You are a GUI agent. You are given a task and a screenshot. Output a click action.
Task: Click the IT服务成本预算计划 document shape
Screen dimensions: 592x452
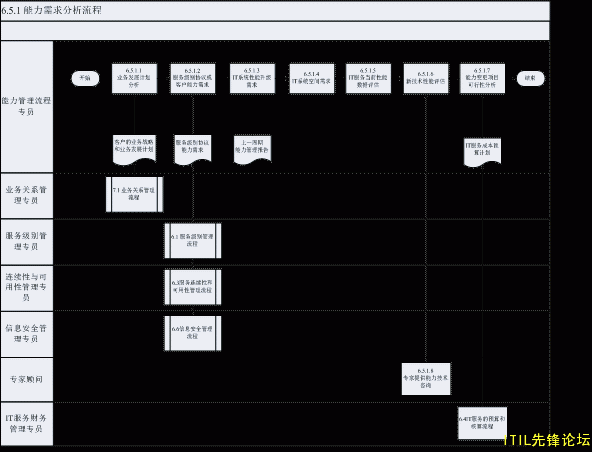pyautogui.click(x=482, y=152)
